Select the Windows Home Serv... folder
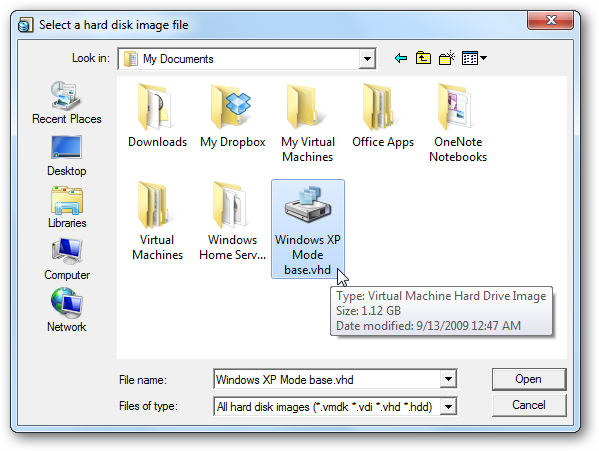This screenshot has width=599, height=451. coord(233,221)
